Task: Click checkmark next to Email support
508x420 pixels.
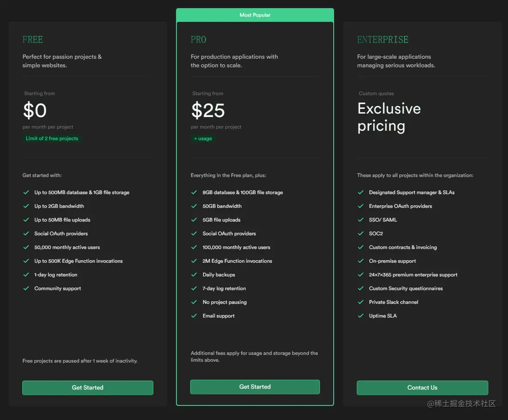Action: pos(194,316)
